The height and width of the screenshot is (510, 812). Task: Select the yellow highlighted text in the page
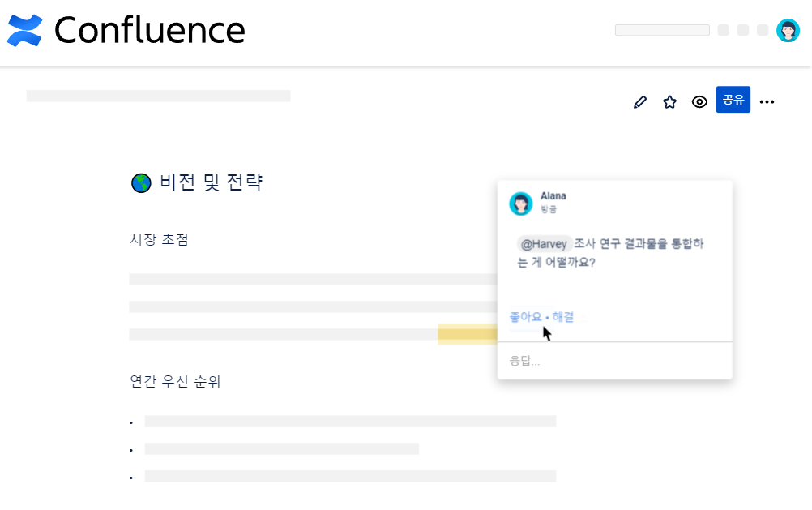pyautogui.click(x=468, y=333)
